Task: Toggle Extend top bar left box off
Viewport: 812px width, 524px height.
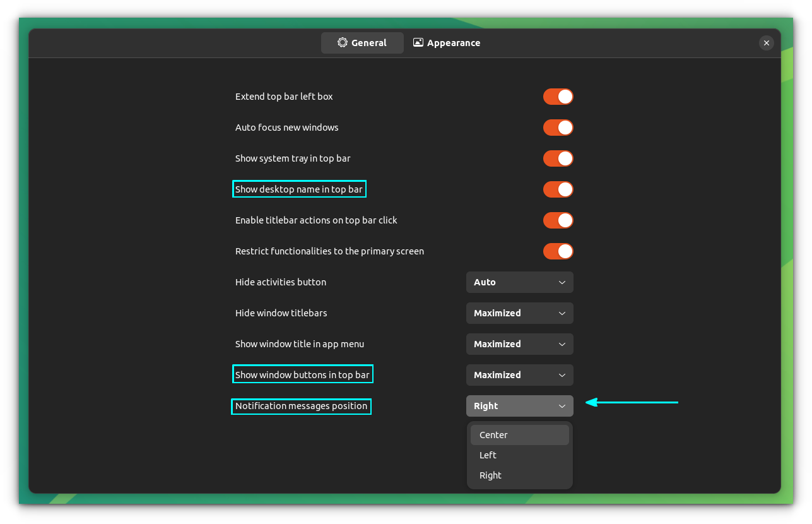Action: tap(558, 97)
